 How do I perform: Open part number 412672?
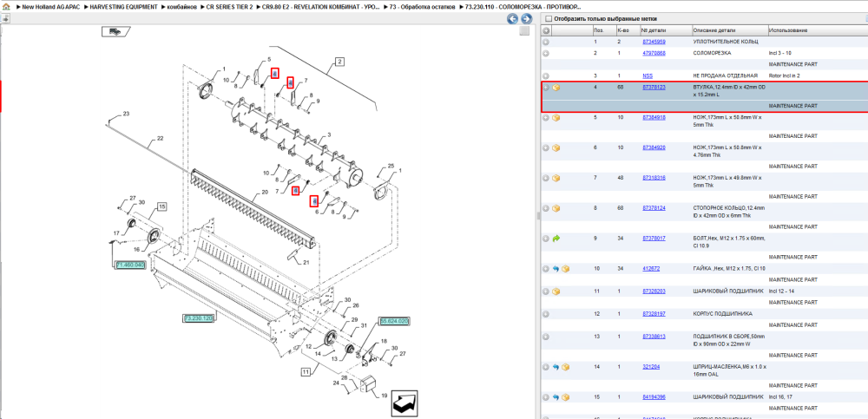650,268
